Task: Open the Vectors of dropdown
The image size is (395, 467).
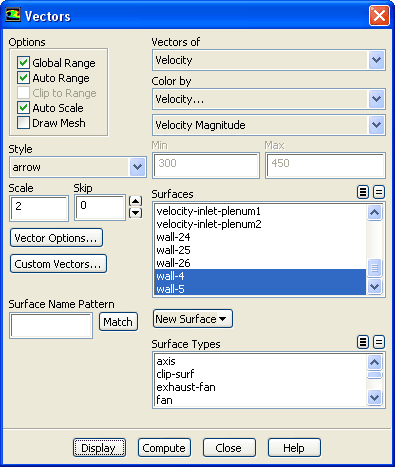Action: (x=376, y=60)
